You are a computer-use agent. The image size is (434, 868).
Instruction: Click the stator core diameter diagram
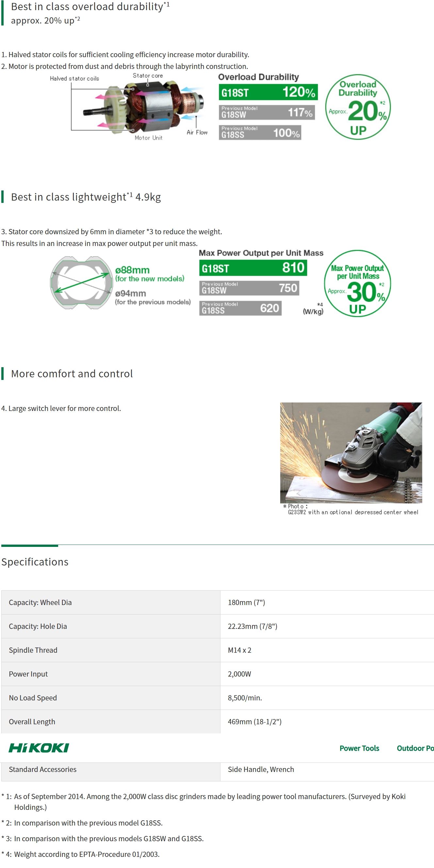[x=82, y=282]
